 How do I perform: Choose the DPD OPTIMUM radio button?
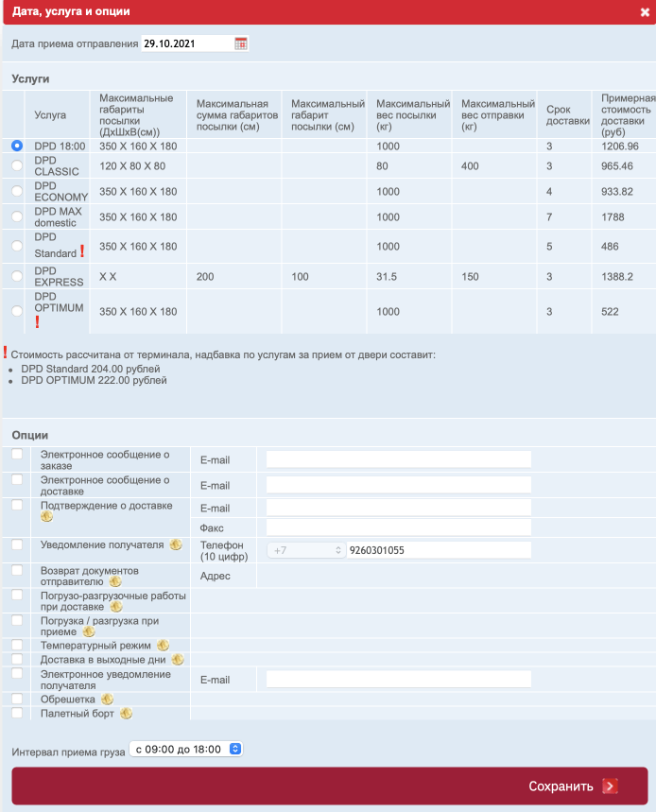(x=17, y=311)
